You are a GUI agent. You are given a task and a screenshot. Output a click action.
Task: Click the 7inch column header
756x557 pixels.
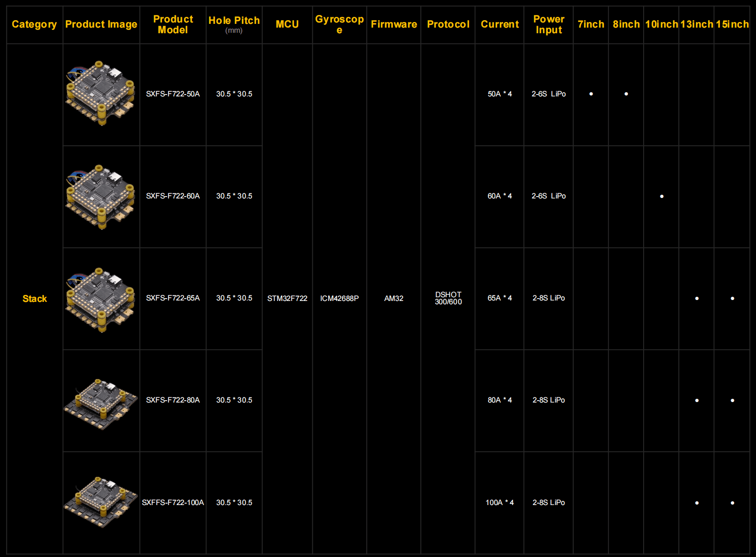[591, 24]
